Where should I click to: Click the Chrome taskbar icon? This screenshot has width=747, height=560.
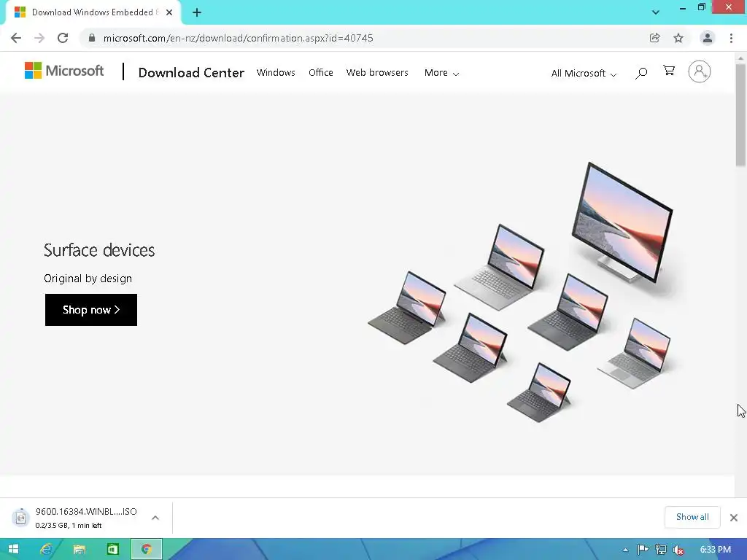pos(146,550)
